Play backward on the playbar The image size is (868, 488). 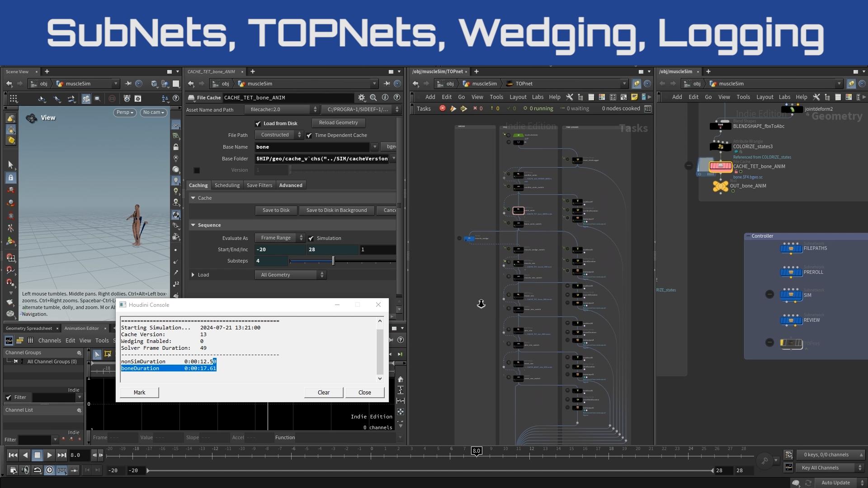(25, 455)
